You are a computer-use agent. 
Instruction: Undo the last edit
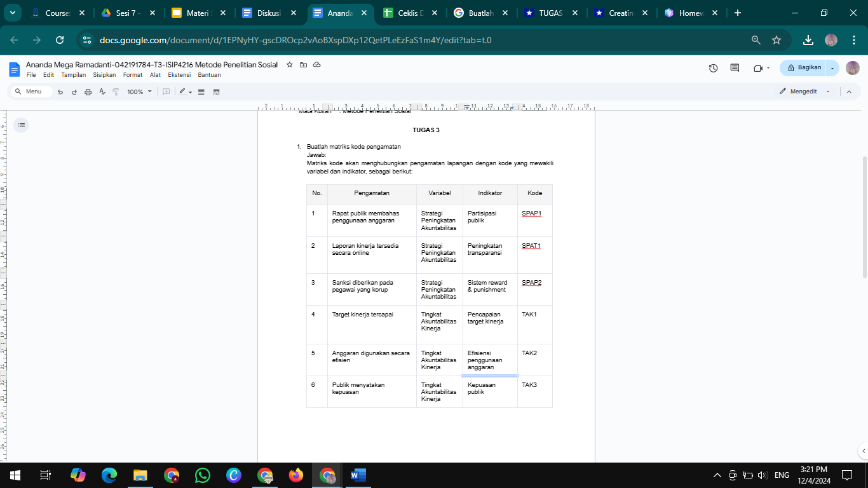(60, 91)
